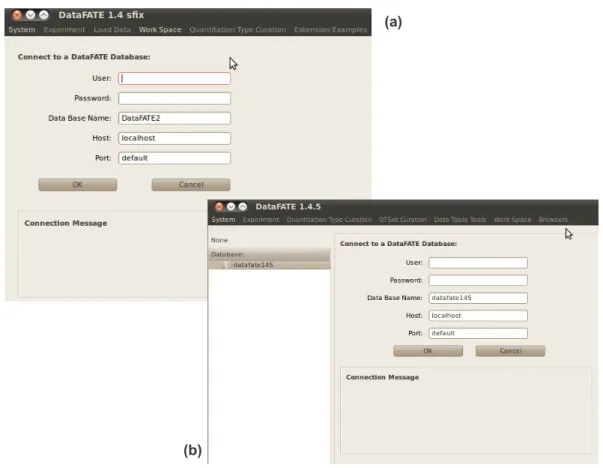This screenshot has height=468, width=603.
Task: Open Load Data menu in DataFATE 1.4 sfix
Action: (x=112, y=30)
